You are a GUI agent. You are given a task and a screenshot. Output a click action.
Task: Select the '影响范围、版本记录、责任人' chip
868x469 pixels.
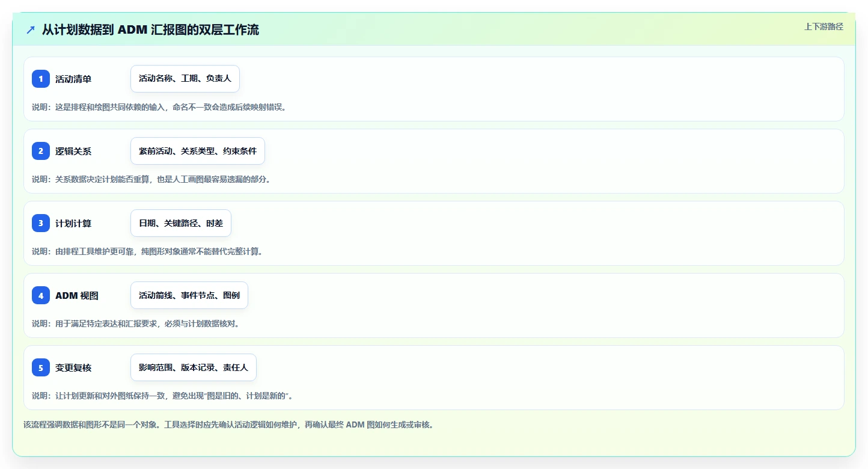pos(194,367)
